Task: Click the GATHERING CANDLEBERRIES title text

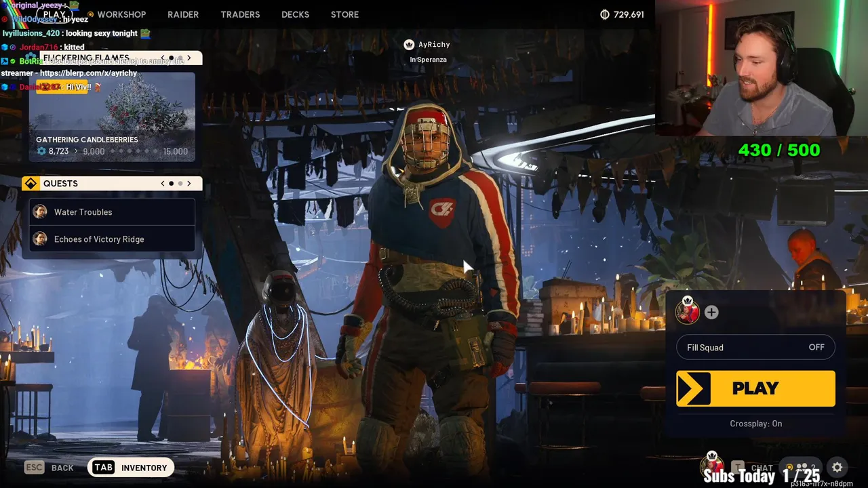Action: (87, 140)
